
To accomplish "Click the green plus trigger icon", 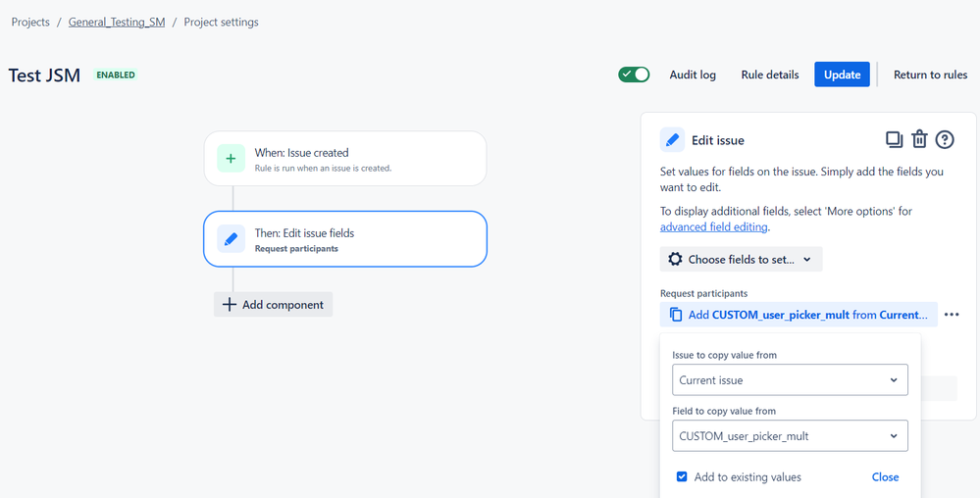I will (231, 159).
